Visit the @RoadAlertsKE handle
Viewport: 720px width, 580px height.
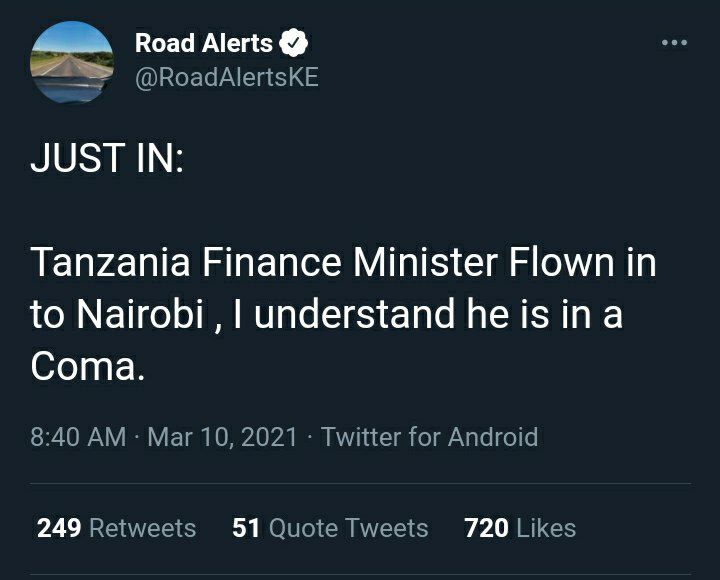tap(227, 77)
